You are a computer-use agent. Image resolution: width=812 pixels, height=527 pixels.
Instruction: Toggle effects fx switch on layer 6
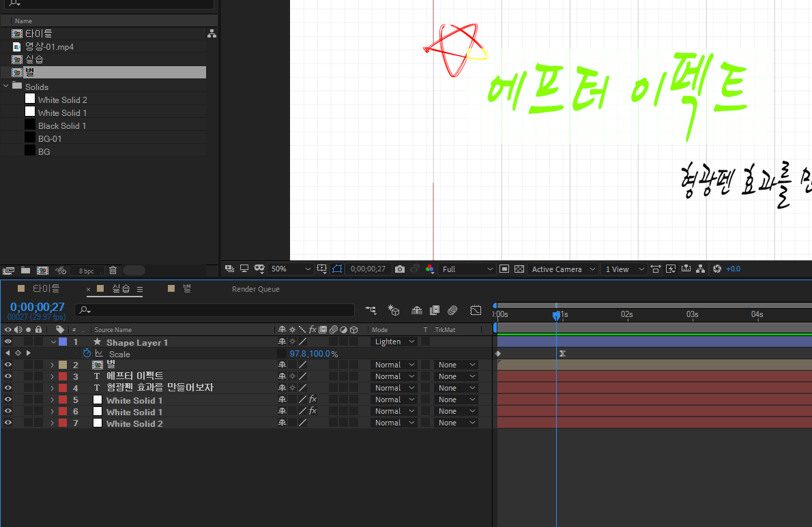click(x=313, y=411)
